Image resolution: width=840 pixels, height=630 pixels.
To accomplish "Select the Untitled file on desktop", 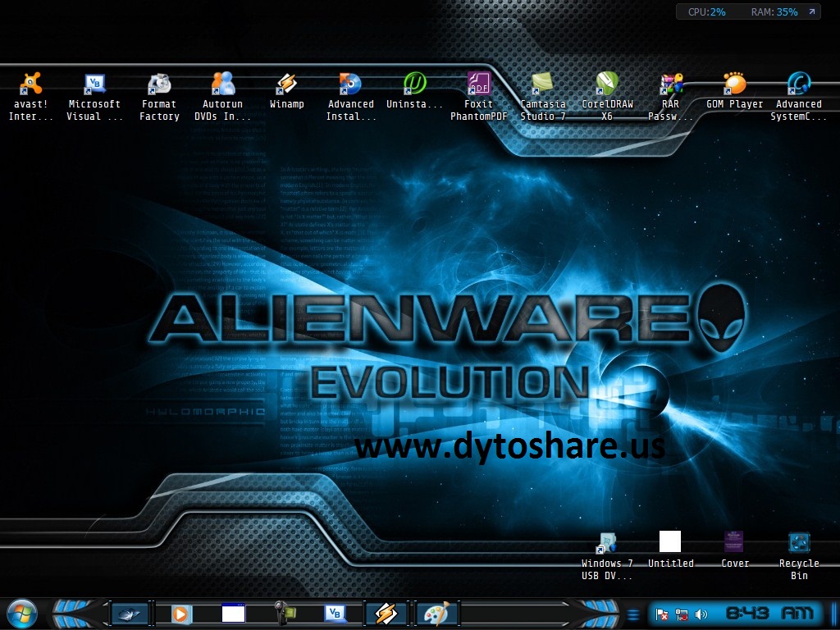I will tap(670, 550).
